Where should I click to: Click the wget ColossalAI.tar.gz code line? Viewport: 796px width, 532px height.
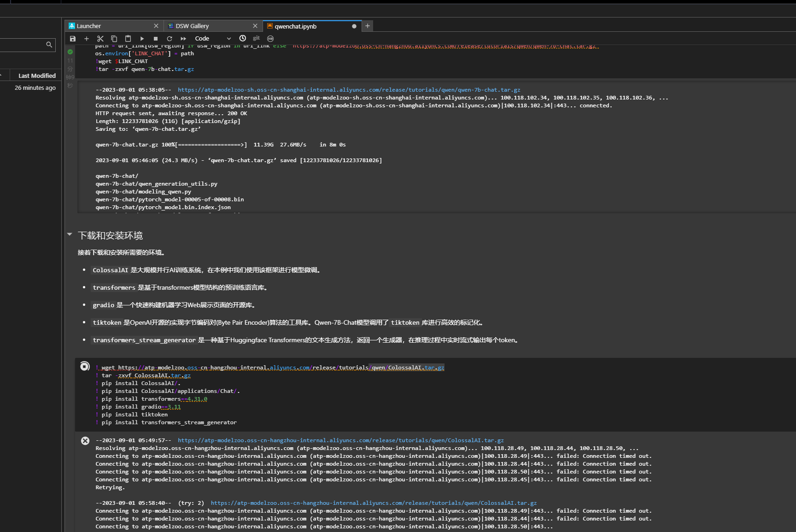[270, 368]
